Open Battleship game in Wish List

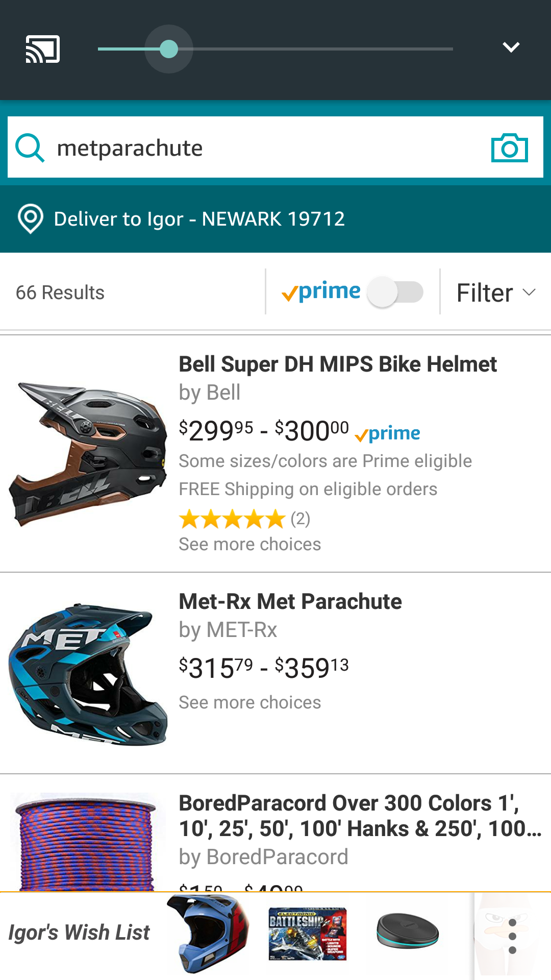tap(308, 934)
